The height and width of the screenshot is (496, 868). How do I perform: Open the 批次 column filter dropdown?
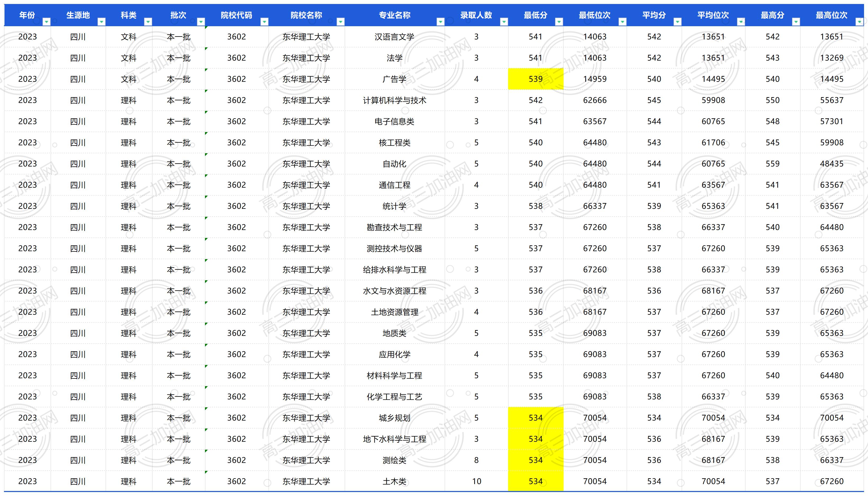pyautogui.click(x=201, y=22)
